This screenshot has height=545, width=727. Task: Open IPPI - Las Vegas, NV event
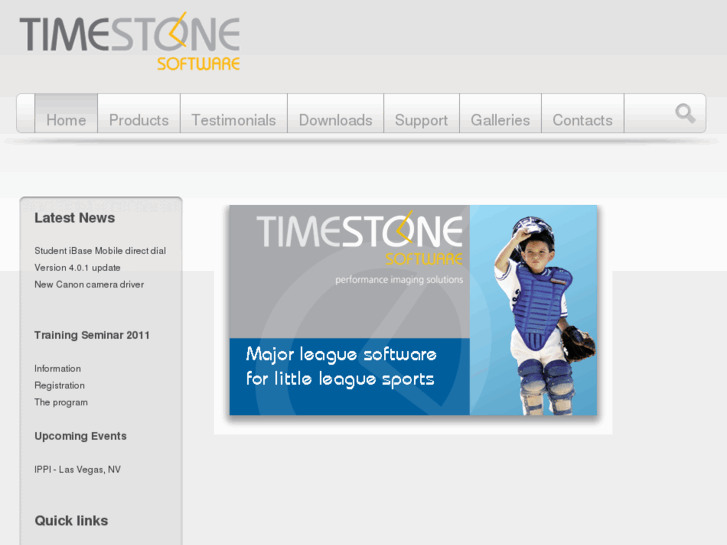(77, 470)
